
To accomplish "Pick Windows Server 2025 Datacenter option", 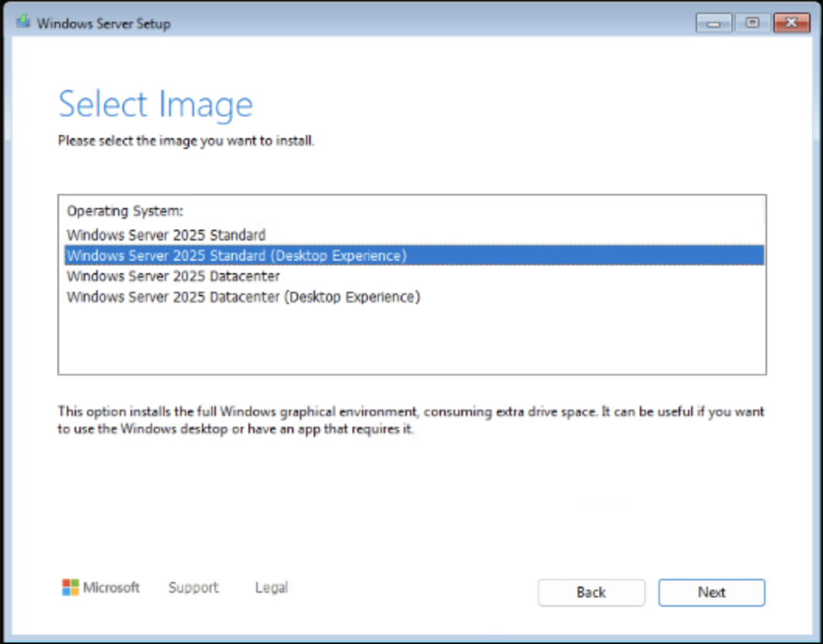I will tap(414, 276).
